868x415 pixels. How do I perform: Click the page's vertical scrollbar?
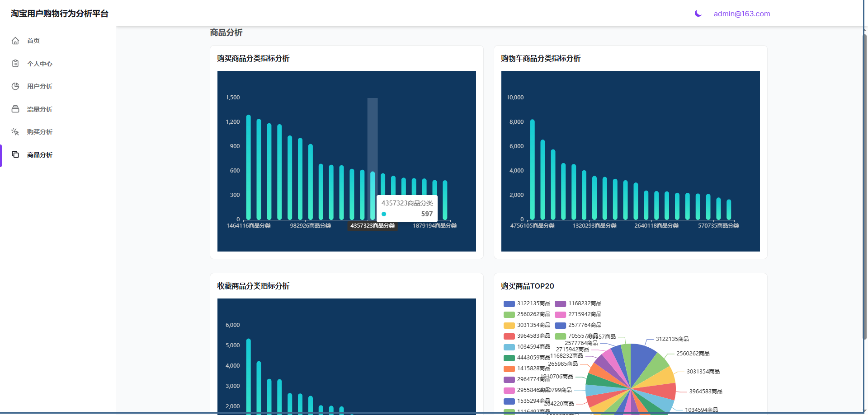[864, 181]
